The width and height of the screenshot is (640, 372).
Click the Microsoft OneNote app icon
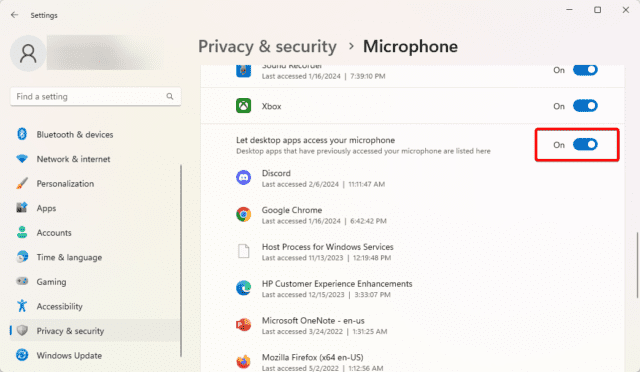pyautogui.click(x=244, y=325)
